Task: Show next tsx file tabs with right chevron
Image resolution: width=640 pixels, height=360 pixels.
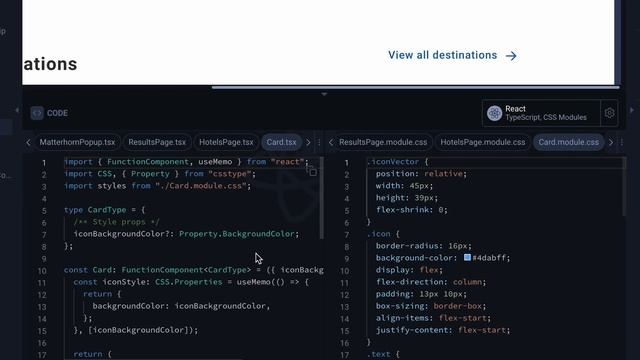Action: tap(308, 142)
